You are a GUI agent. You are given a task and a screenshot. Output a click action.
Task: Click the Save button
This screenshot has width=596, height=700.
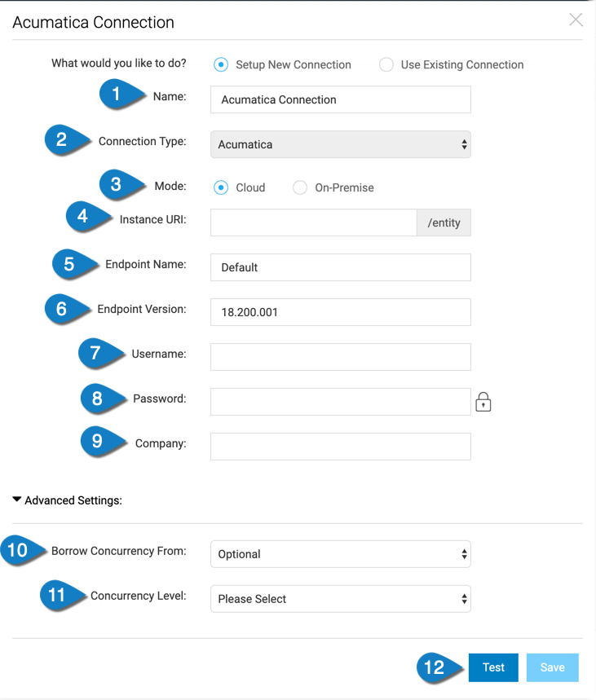tap(552, 667)
